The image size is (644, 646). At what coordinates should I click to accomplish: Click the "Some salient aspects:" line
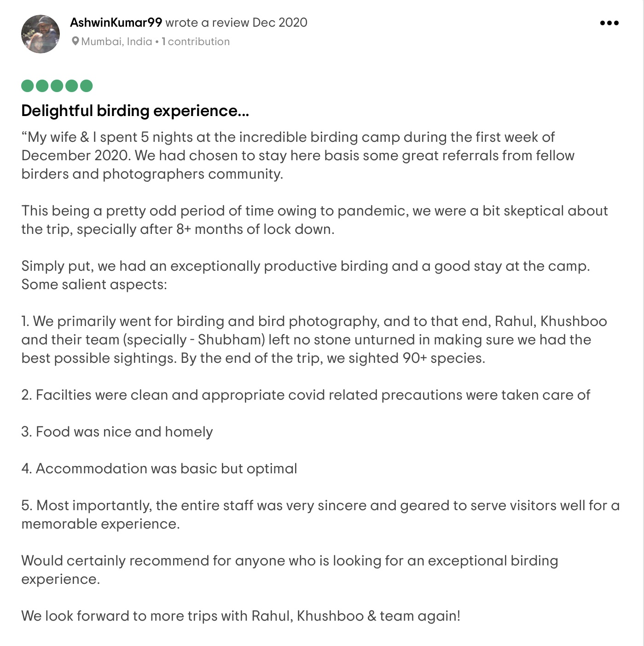(94, 285)
